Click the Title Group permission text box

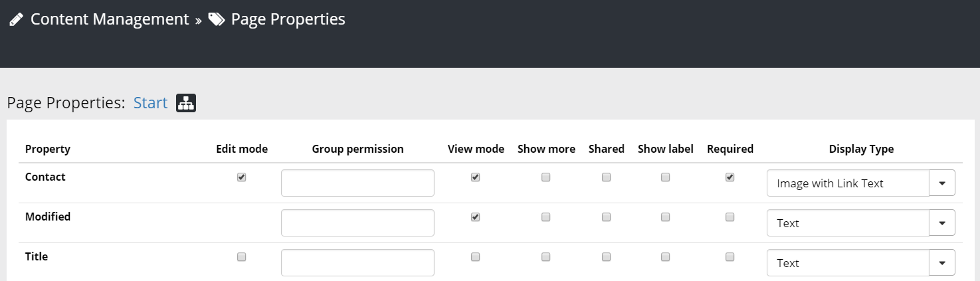tap(357, 263)
